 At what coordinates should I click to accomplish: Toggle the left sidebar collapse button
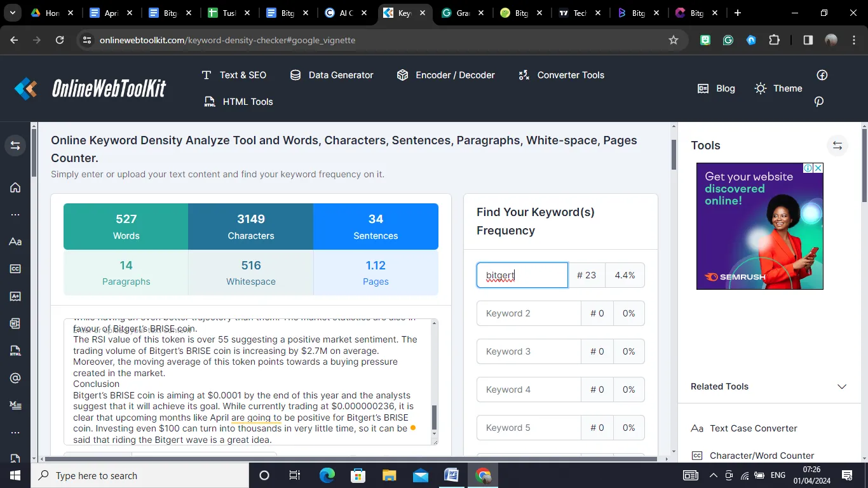coord(15,146)
